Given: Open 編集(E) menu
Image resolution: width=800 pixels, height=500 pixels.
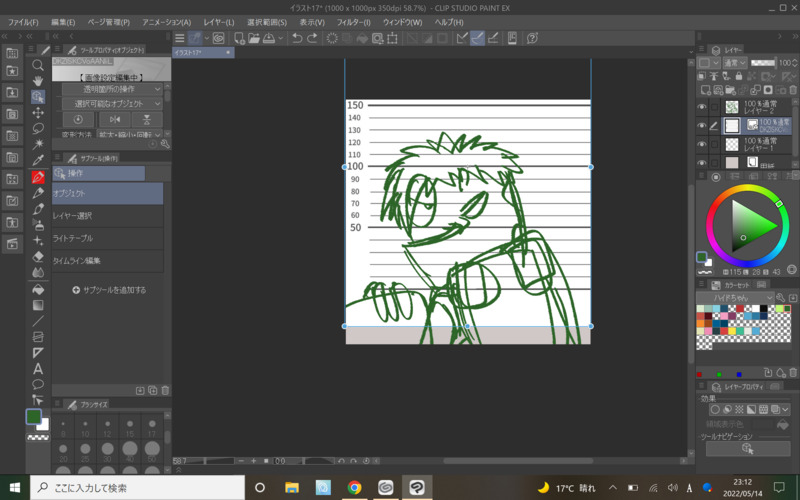Looking at the screenshot, I should click(63, 22).
